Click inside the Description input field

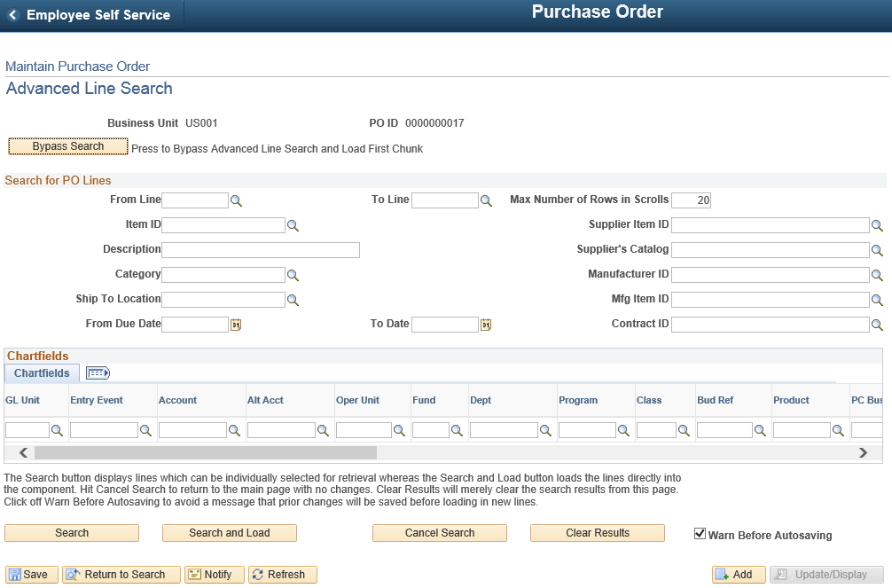click(260, 249)
